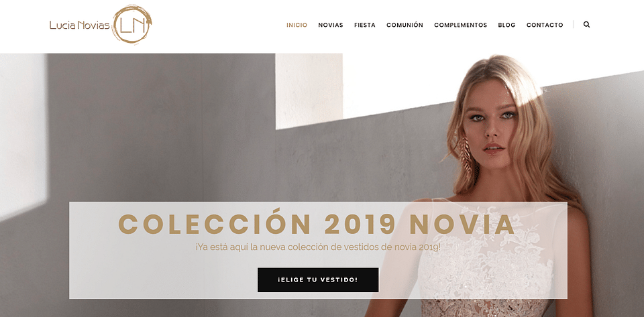Screen dimensions: 644x317
Task: Click the 'Ya está aquí la nueva colección' subtitle
Action: 318,248
